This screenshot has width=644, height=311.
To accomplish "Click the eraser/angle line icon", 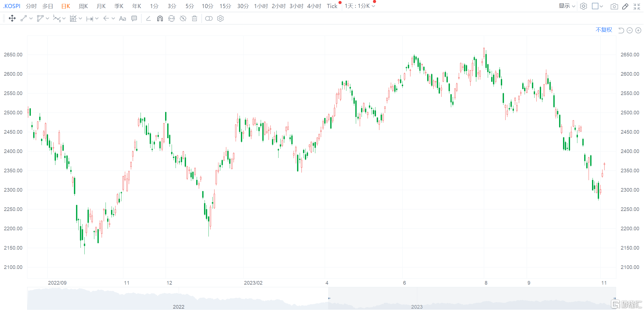I will click(148, 18).
